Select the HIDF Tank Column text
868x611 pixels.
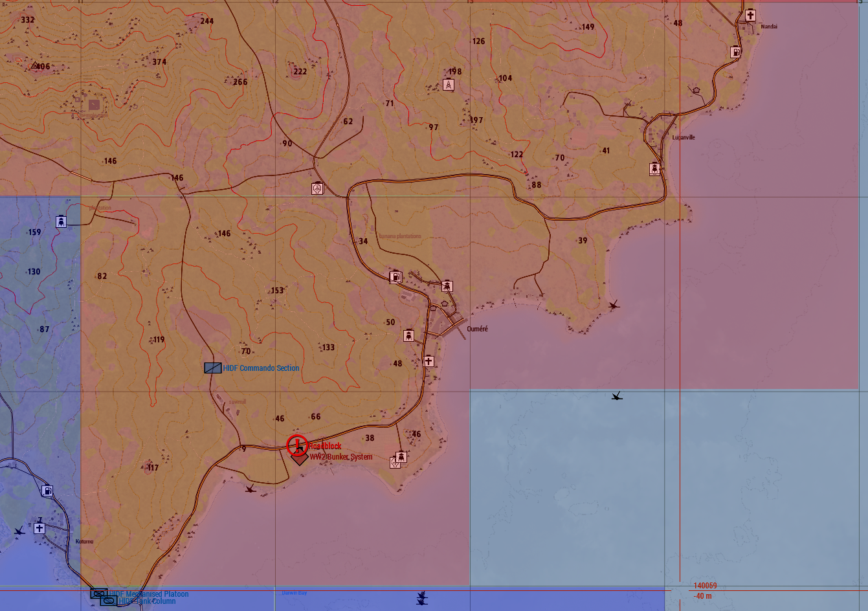(147, 601)
